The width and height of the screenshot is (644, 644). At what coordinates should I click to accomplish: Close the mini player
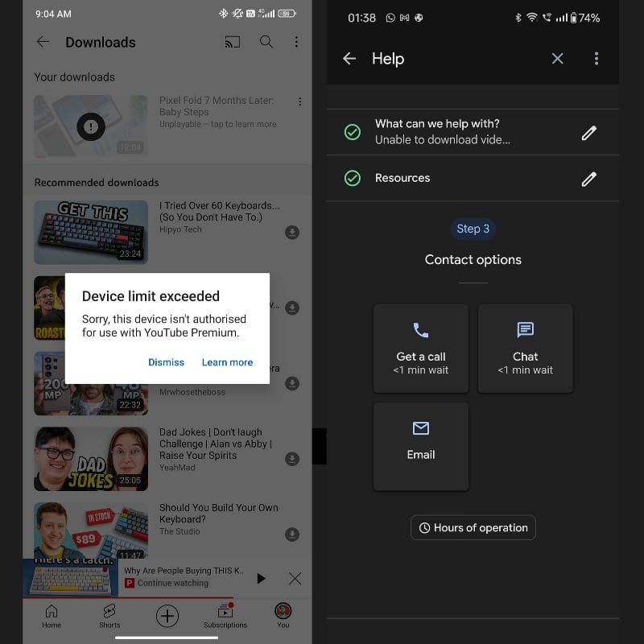[x=295, y=578]
